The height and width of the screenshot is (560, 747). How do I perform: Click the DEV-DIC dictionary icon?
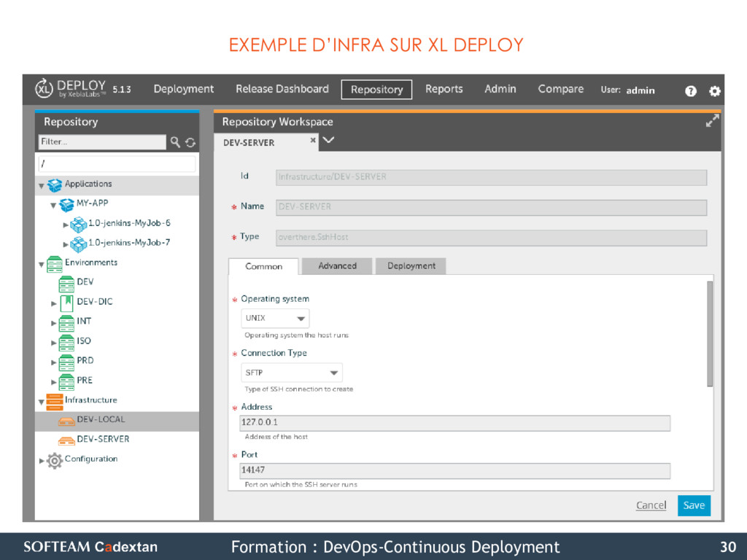coord(66,303)
